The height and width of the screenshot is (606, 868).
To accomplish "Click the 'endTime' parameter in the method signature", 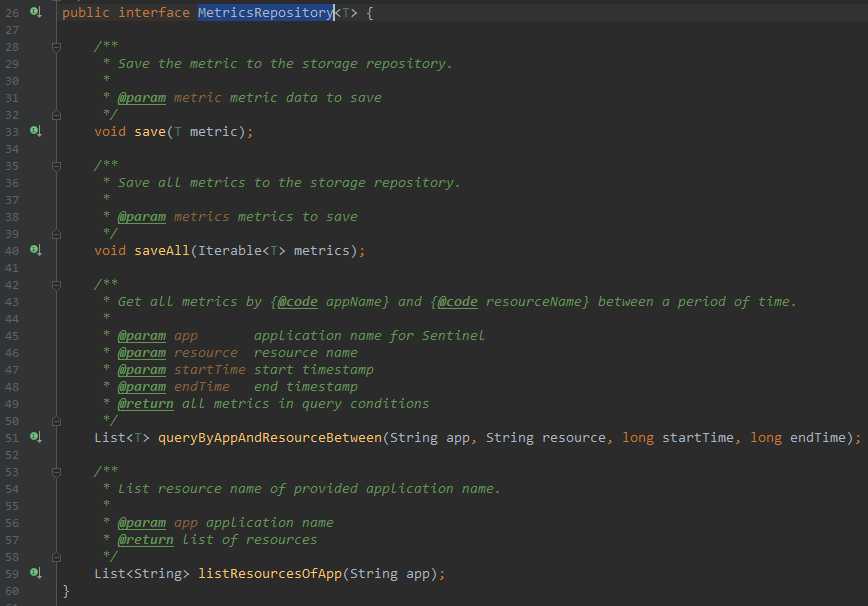I will point(818,438).
